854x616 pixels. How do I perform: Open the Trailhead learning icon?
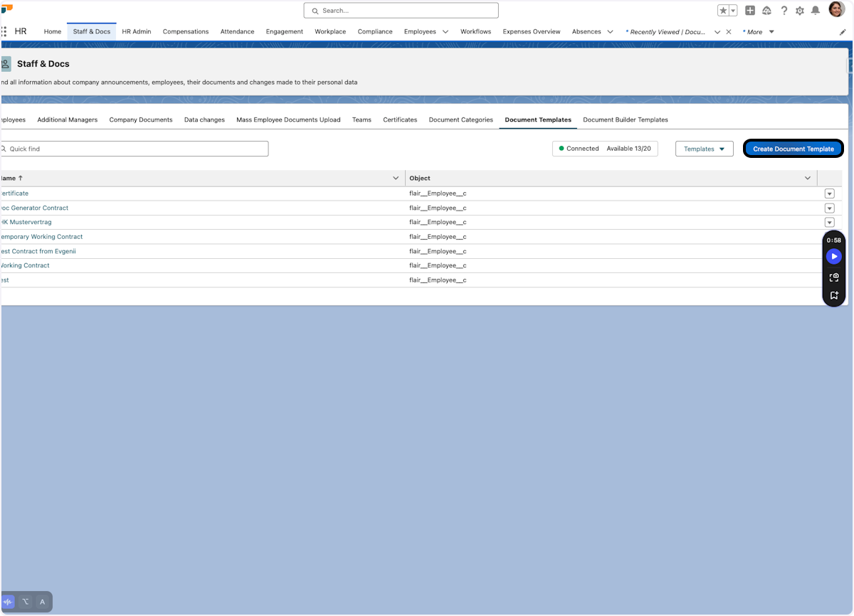[x=766, y=10]
